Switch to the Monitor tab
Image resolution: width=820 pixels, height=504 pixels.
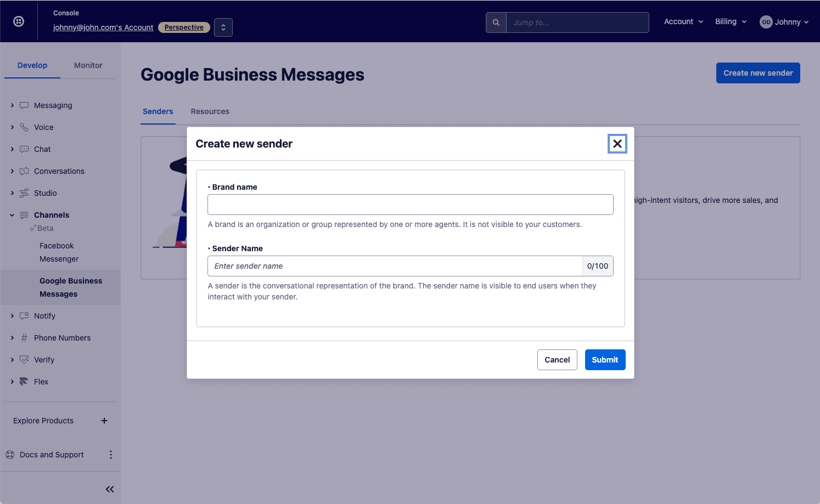(88, 65)
